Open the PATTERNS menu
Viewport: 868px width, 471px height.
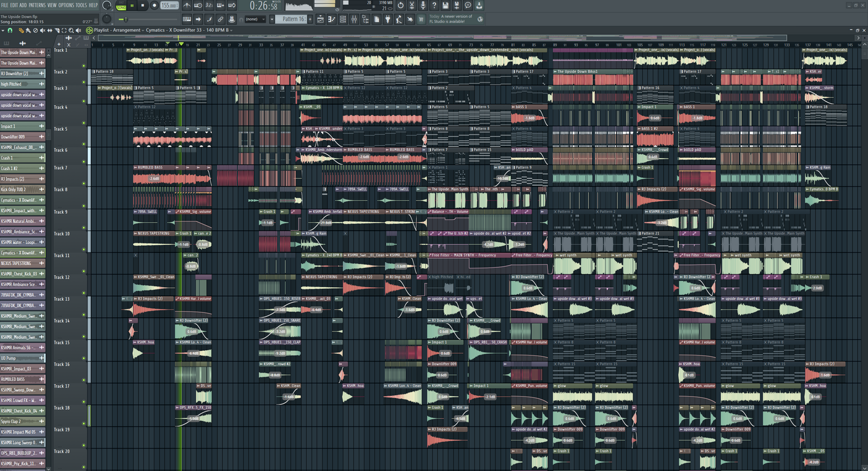(x=37, y=5)
